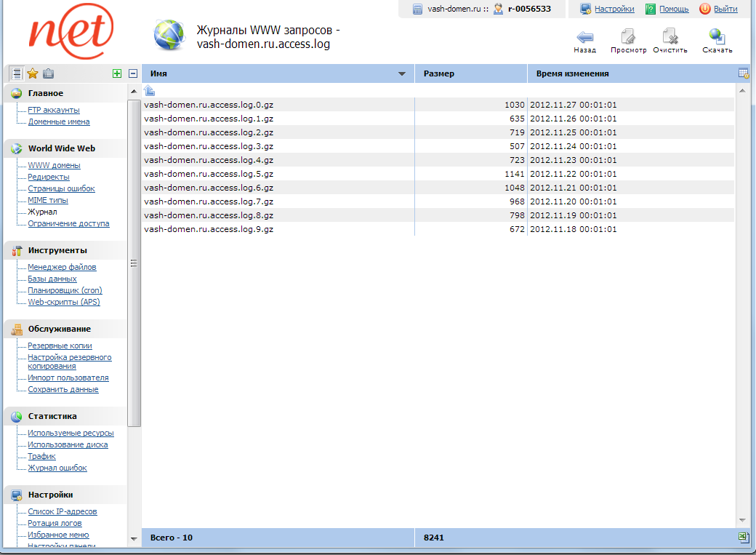756x555 pixels.
Task: Click the Назад back arrow icon
Action: pos(584,37)
